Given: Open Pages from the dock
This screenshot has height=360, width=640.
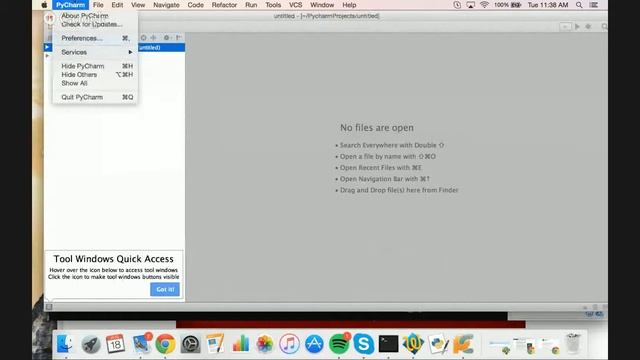Looking at the screenshot, I should (x=215, y=344).
